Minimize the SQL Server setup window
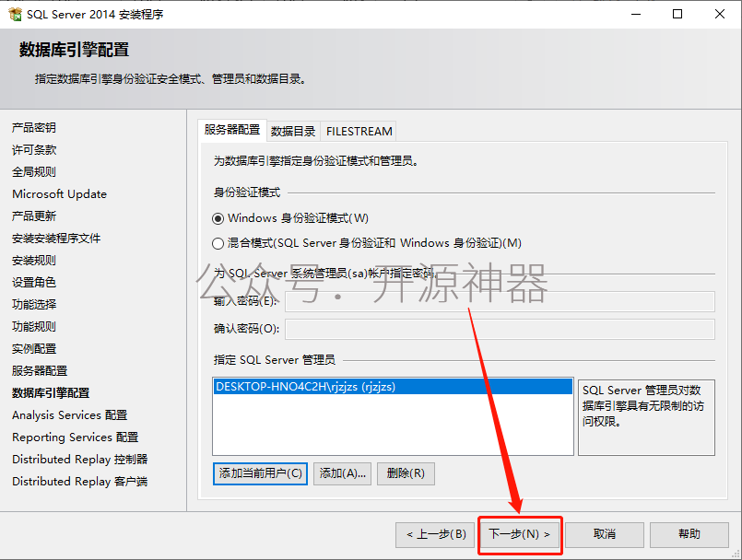742x560 pixels. pos(636,14)
